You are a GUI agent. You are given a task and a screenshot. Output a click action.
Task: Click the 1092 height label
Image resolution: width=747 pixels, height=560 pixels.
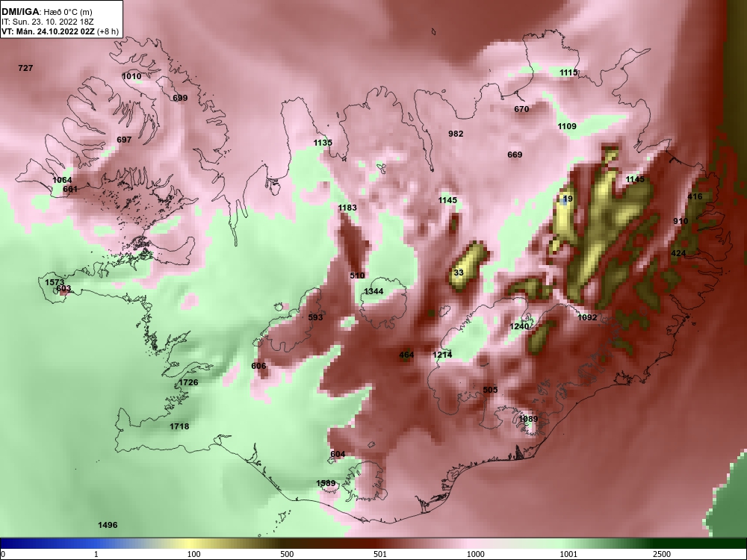tap(587, 317)
